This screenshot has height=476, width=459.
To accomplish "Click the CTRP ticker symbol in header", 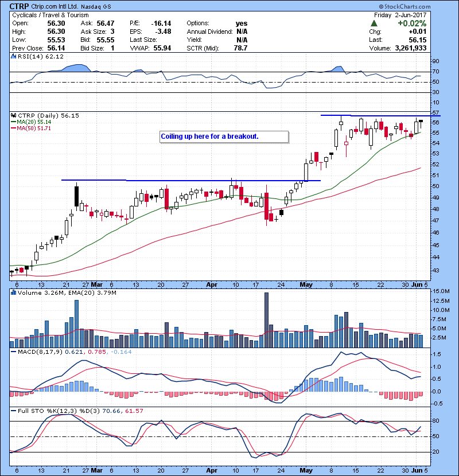I will click(20, 6).
